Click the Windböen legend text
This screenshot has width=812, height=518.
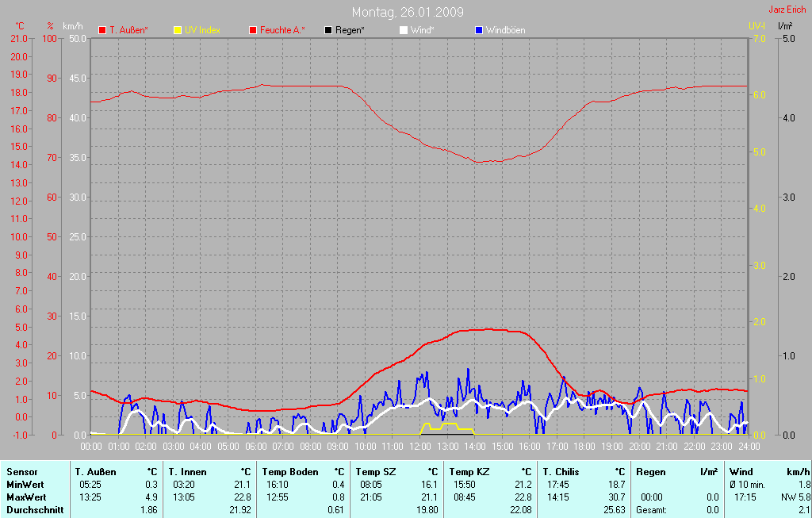[x=505, y=30]
